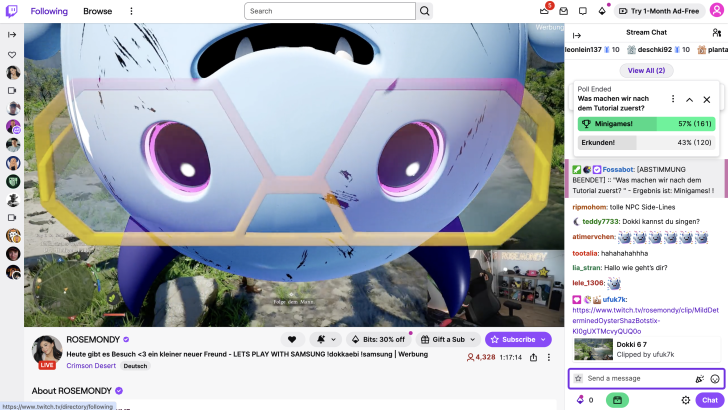Viewport: 728px width, 410px height.
Task: Click atimervchen username in chat
Action: pyautogui.click(x=594, y=237)
